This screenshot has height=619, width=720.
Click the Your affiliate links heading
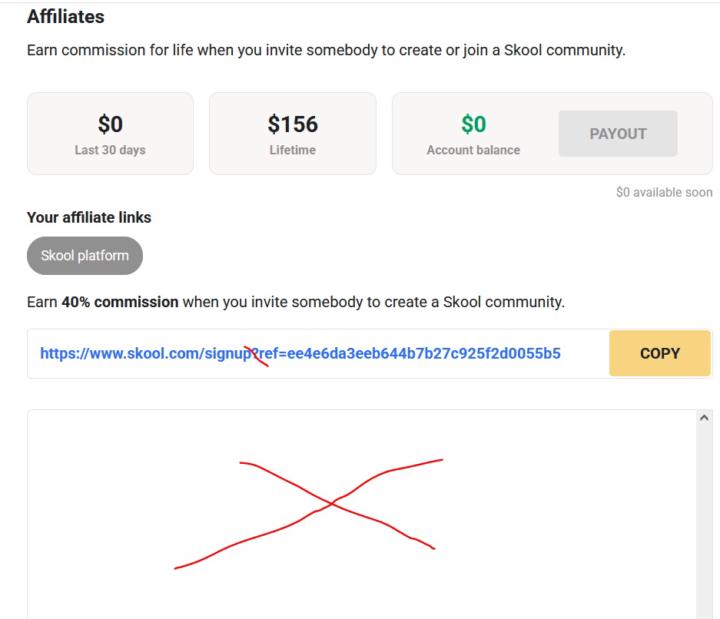pyautogui.click(x=88, y=216)
